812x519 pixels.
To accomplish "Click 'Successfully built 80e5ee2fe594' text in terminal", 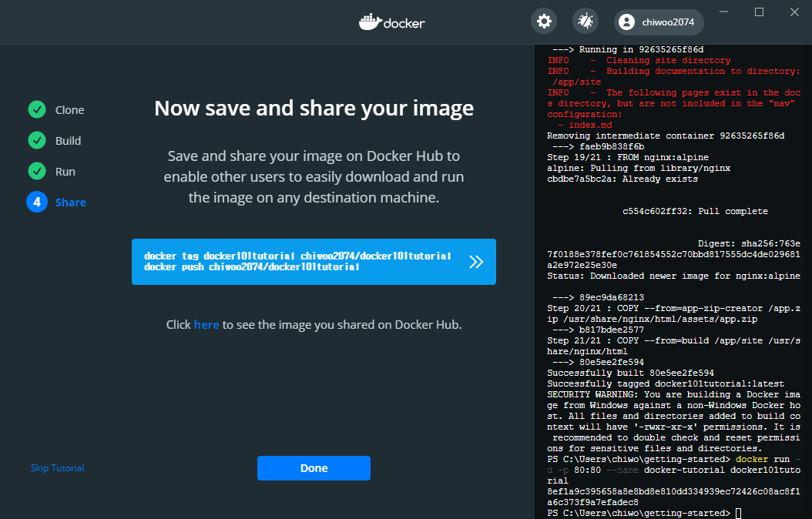I will click(x=630, y=373).
